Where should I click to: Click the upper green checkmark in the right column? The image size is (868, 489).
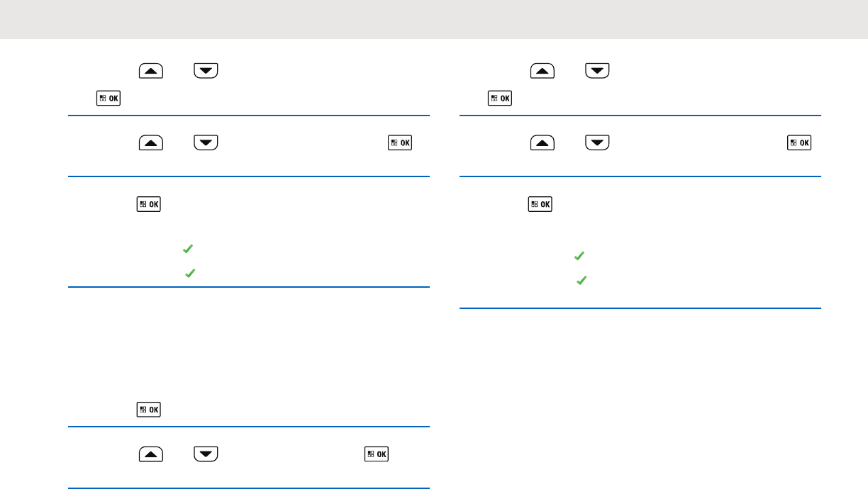click(x=579, y=256)
